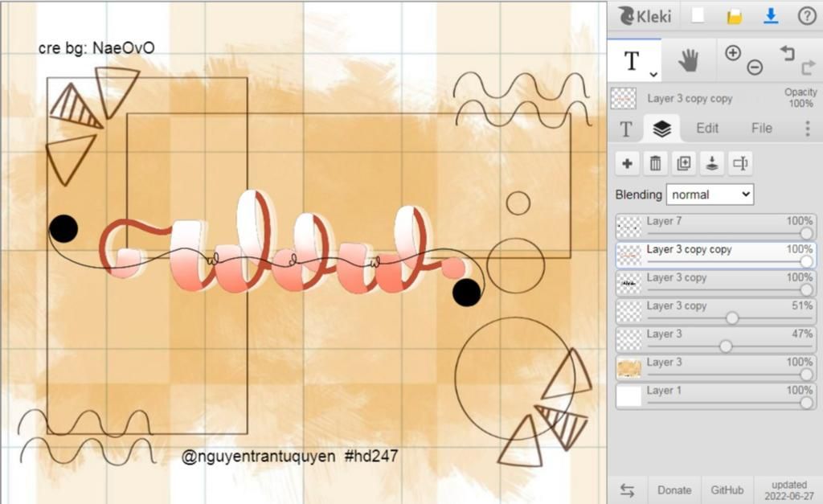This screenshot has width=823, height=504.
Task: Click the 'cre bg: NaeOvO' text on canvas
Action: click(x=96, y=48)
